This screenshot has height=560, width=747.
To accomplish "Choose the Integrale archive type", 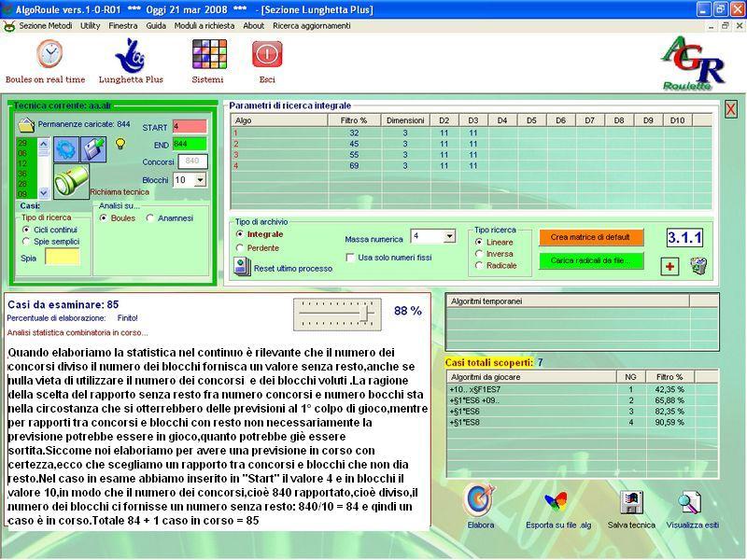I will point(240,234).
